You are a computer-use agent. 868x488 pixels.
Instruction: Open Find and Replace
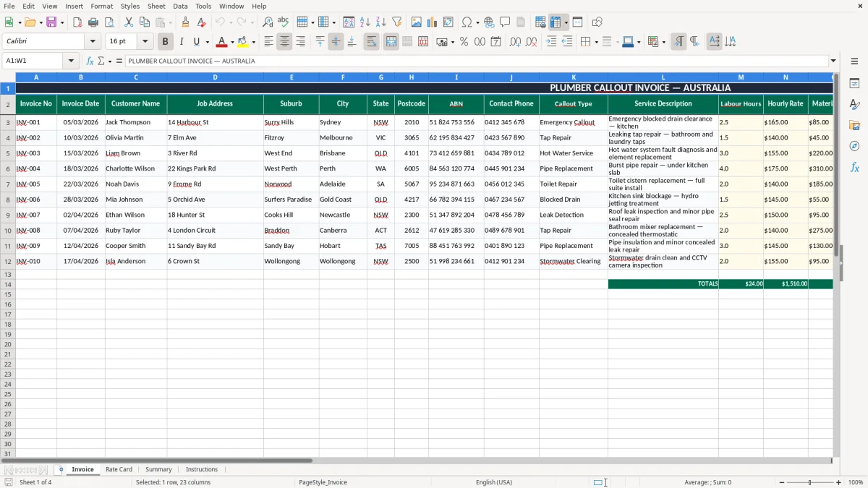(x=268, y=22)
